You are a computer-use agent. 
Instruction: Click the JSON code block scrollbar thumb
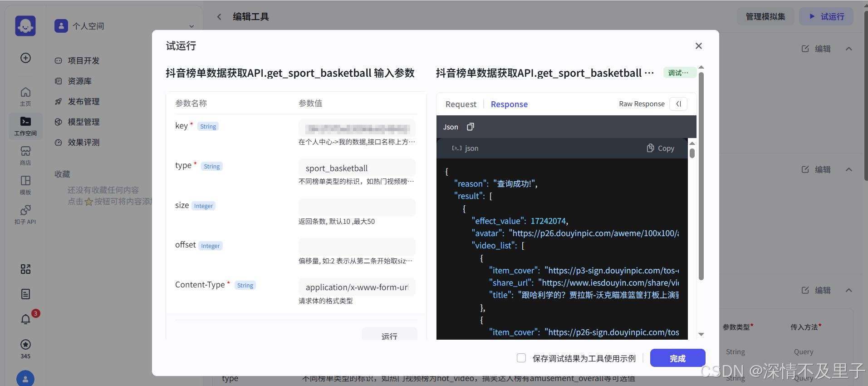click(x=692, y=153)
